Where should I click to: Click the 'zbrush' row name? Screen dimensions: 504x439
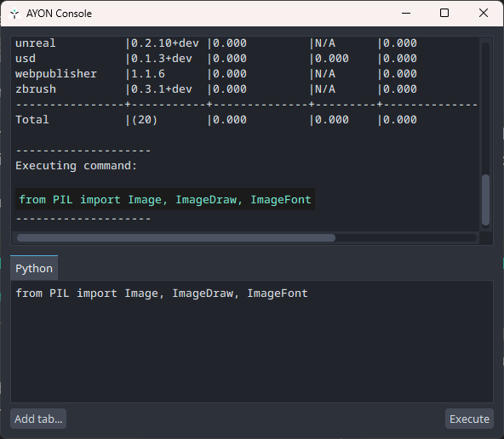(x=36, y=89)
